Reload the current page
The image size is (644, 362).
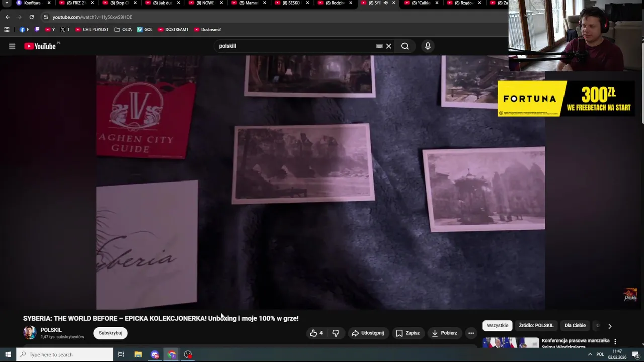pyautogui.click(x=31, y=17)
